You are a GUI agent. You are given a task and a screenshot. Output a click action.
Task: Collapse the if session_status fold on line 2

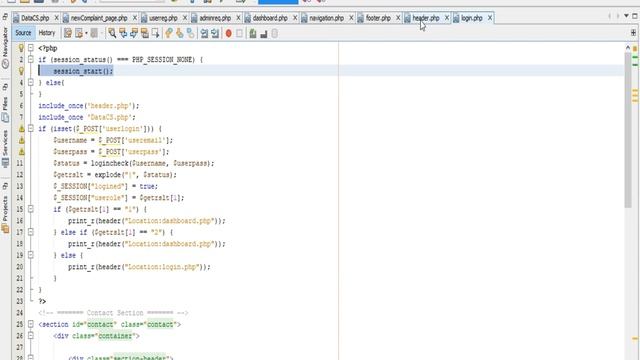coord(31,60)
